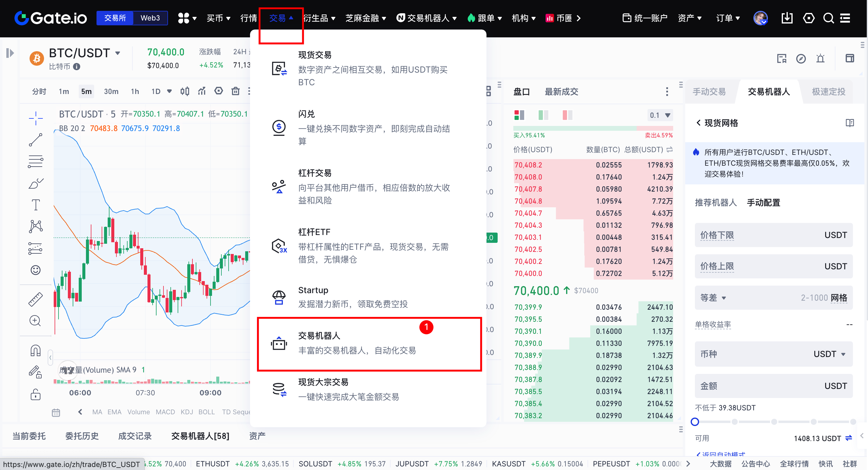Click the price alert bell icon

click(820, 58)
